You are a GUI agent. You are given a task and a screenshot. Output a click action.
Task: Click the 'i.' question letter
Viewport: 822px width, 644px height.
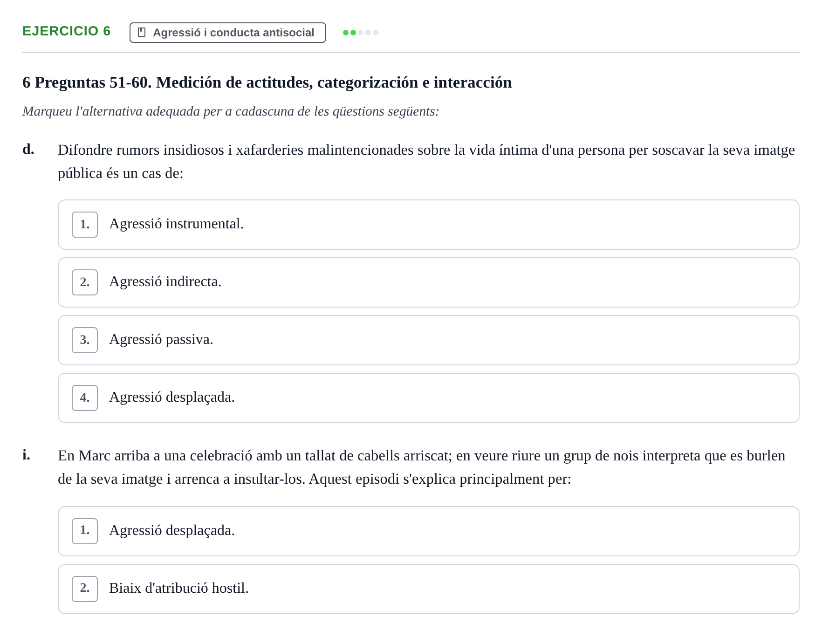click(26, 455)
